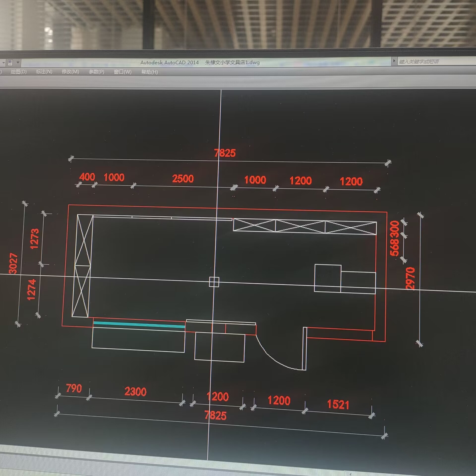
Task: Expand the arrow left of the sheet icon
Action: [3, 62]
